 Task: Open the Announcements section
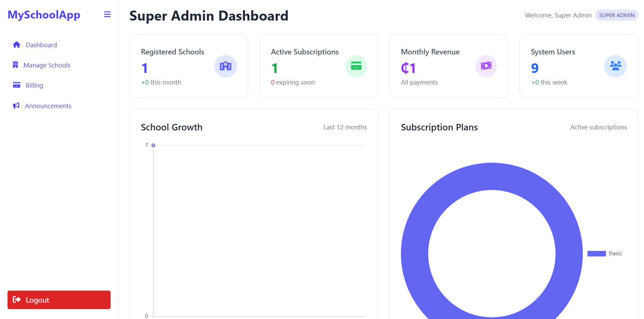tap(48, 105)
